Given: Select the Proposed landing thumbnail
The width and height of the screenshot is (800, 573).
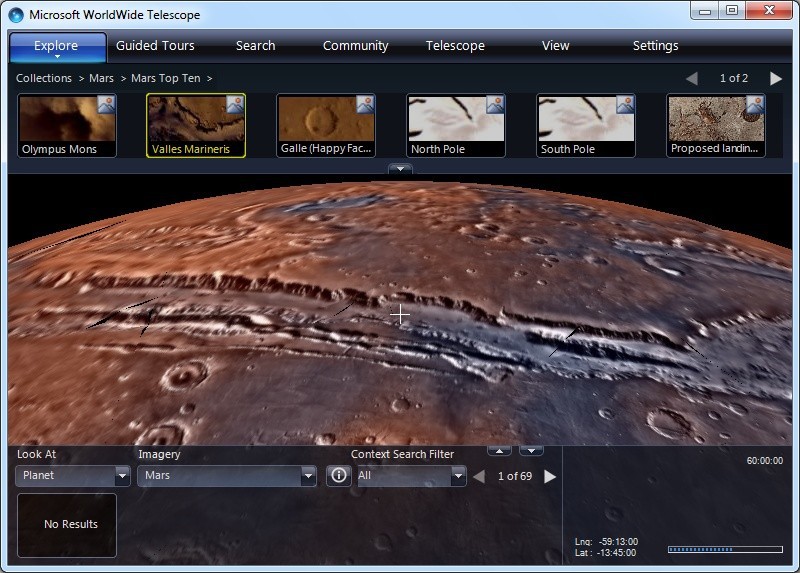Looking at the screenshot, I should tap(716, 126).
